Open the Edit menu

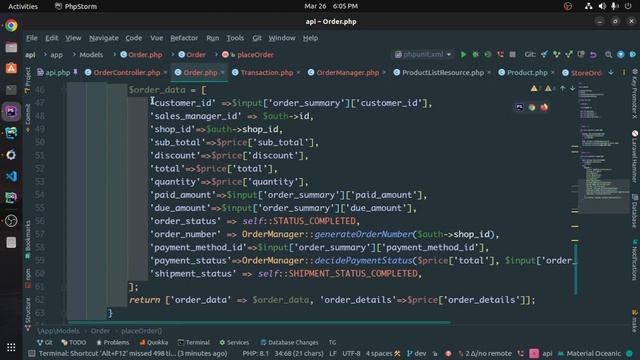point(51,38)
